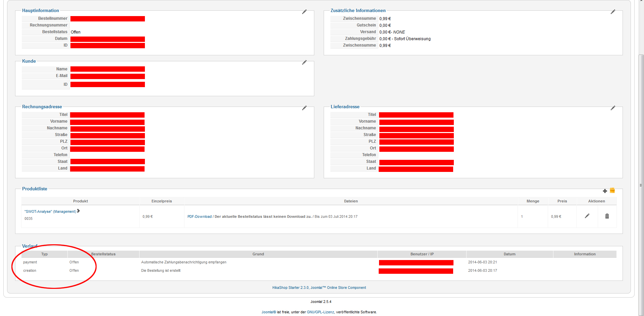
Task: Expand the arrow next to SWOT-Analyse product
Action: [78, 211]
